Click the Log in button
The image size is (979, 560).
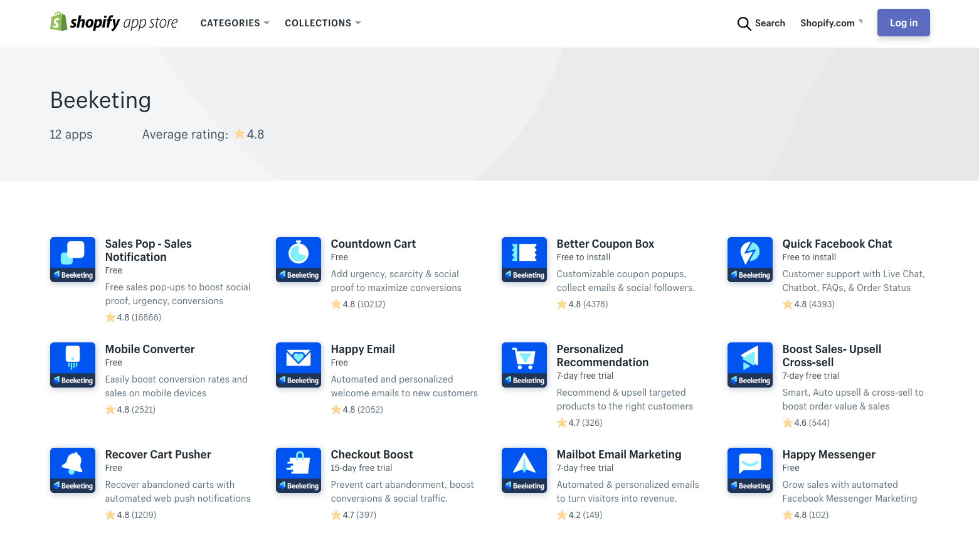click(x=904, y=23)
